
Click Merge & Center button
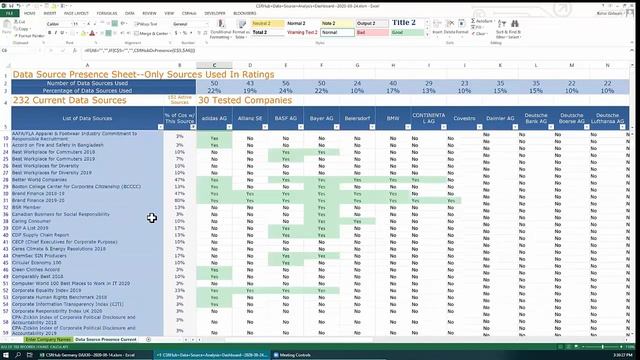click(151, 33)
